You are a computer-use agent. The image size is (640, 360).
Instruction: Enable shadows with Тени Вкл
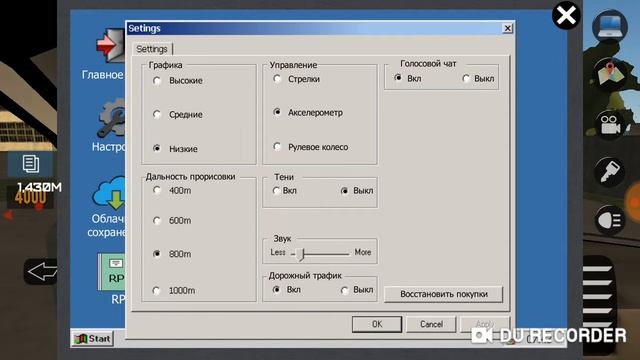[276, 191]
